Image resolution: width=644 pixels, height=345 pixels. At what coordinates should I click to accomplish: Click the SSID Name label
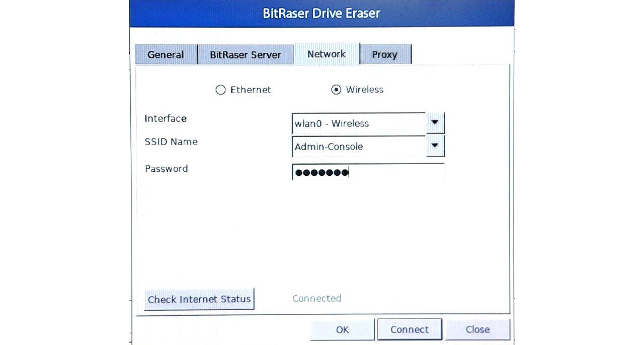(x=171, y=142)
